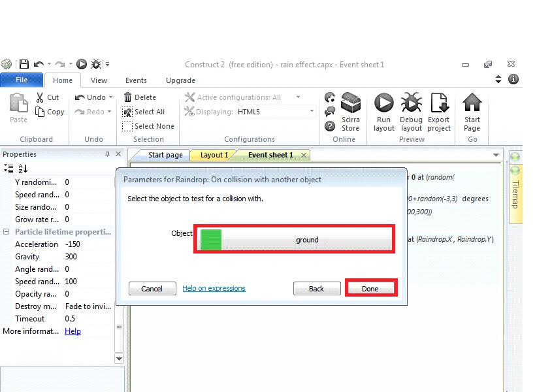
Task: Open the Help on expressions link
Action: [x=214, y=288]
